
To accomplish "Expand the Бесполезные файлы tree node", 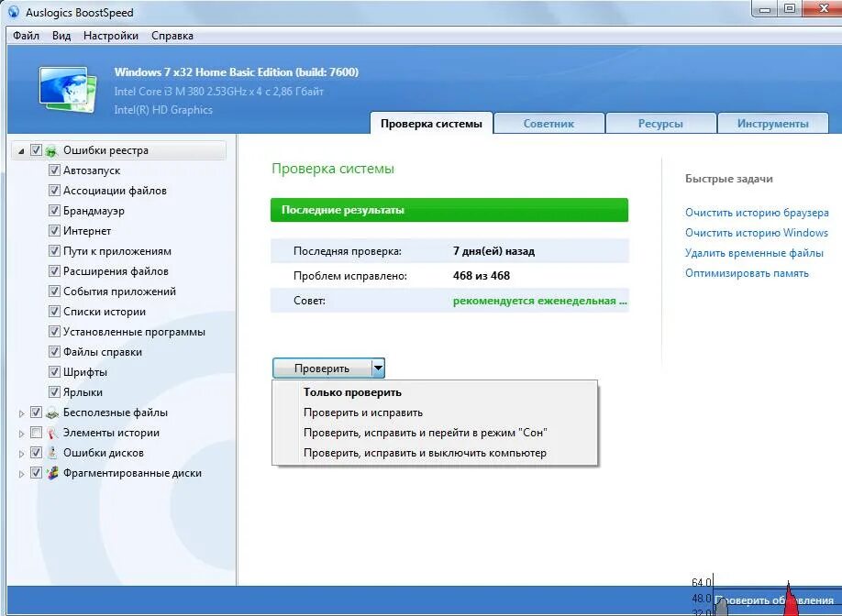I will point(21,413).
